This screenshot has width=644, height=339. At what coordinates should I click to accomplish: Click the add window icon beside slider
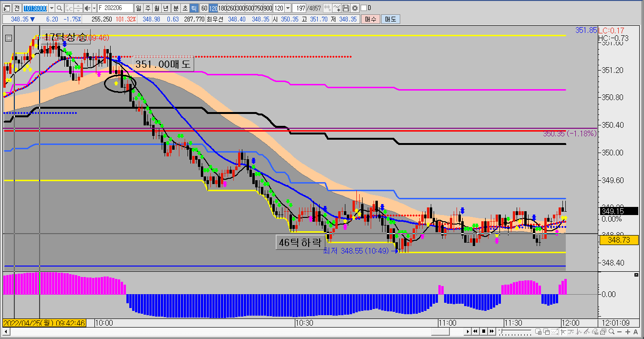click(x=538, y=331)
